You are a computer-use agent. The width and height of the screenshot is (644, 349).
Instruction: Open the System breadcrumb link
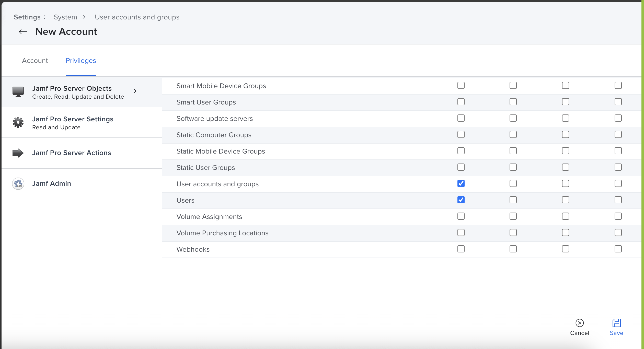tap(65, 17)
